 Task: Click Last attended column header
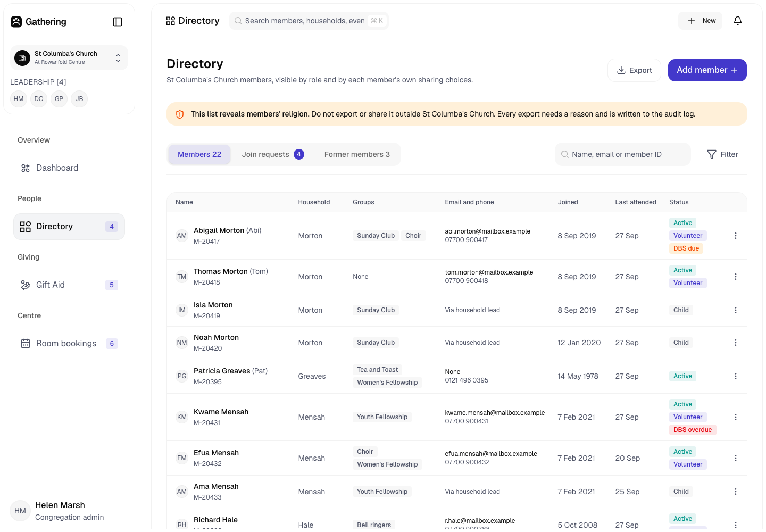(x=636, y=202)
